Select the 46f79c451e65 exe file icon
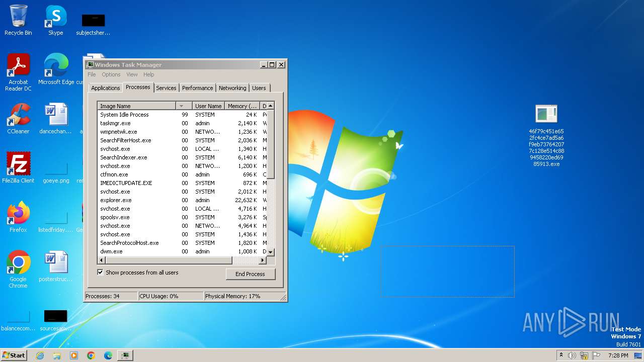 click(x=546, y=136)
